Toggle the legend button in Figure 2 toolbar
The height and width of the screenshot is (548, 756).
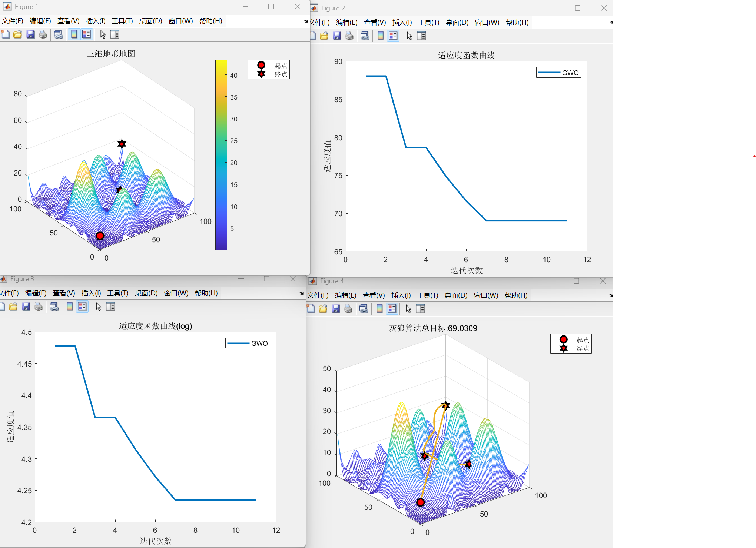click(393, 36)
